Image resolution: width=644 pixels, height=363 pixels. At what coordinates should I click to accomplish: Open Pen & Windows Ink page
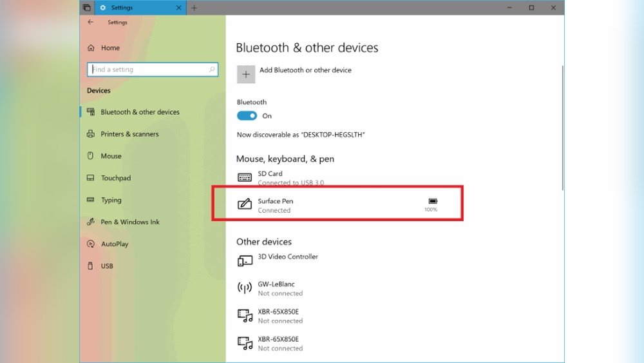click(130, 222)
